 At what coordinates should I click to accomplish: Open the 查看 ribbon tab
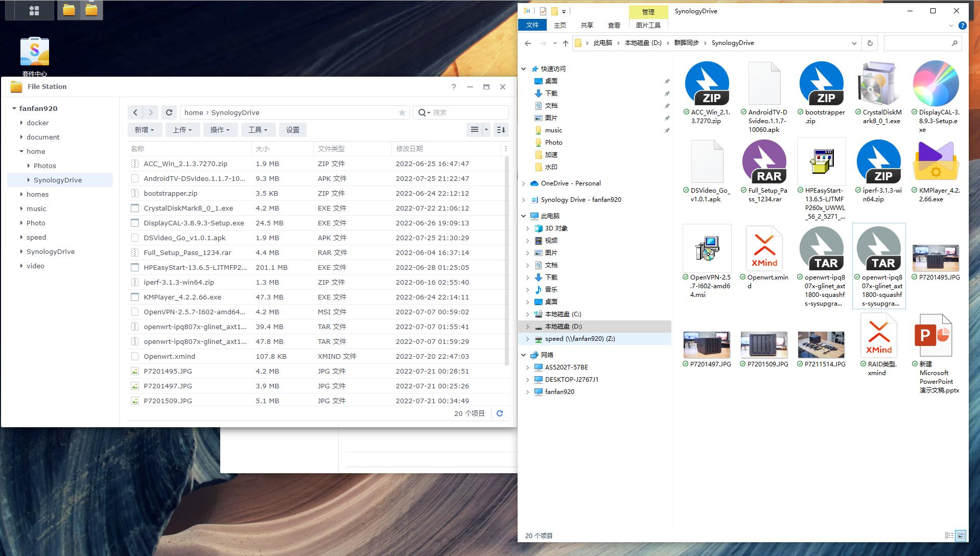[614, 25]
